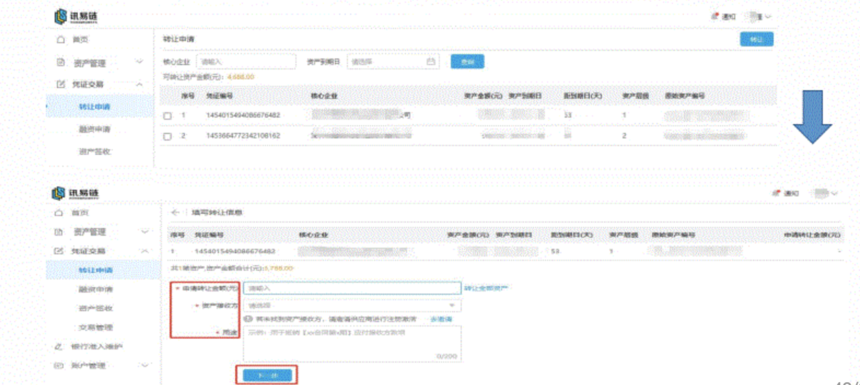Screen dimensions: 860x385
Task: Click the 核心企业 column header in the list table
Action: [x=324, y=96]
